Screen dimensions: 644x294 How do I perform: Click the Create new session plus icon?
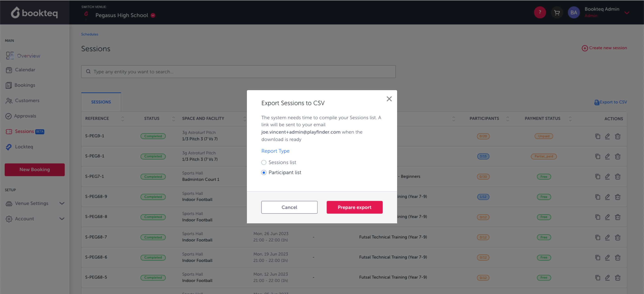584,48
